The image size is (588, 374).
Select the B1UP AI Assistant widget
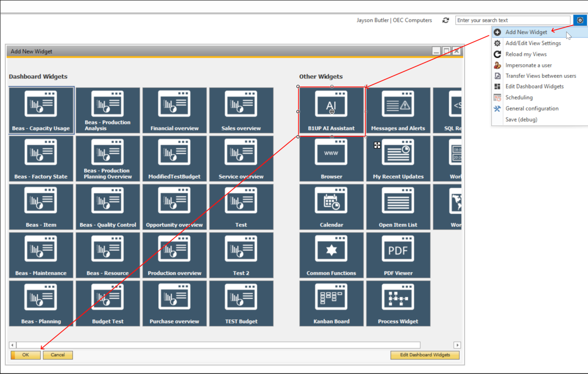coord(331,111)
